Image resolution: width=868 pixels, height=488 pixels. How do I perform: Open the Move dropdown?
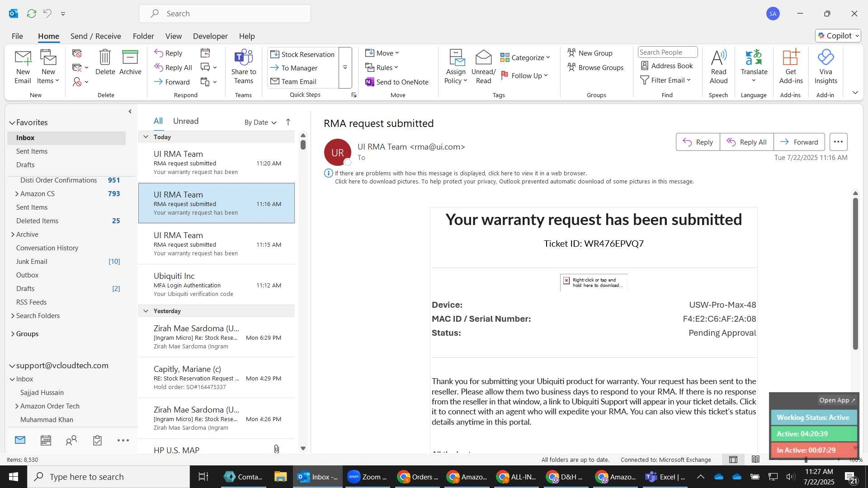(x=382, y=53)
